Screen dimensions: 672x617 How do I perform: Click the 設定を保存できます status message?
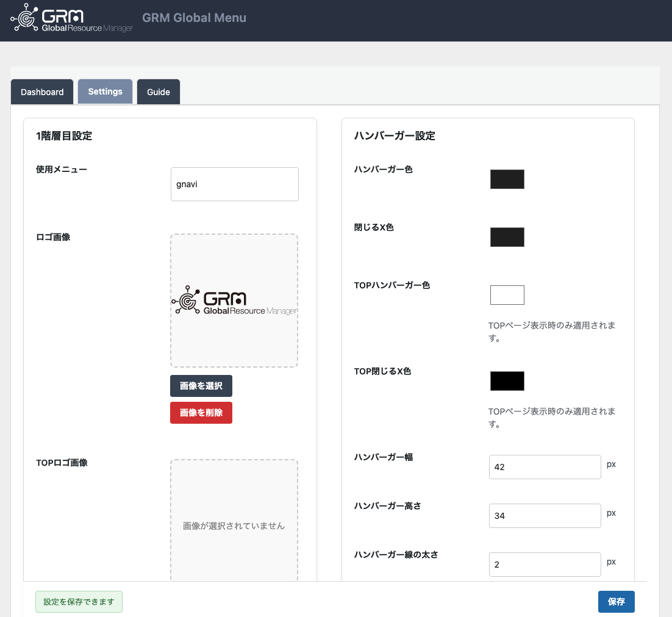pyautogui.click(x=79, y=602)
